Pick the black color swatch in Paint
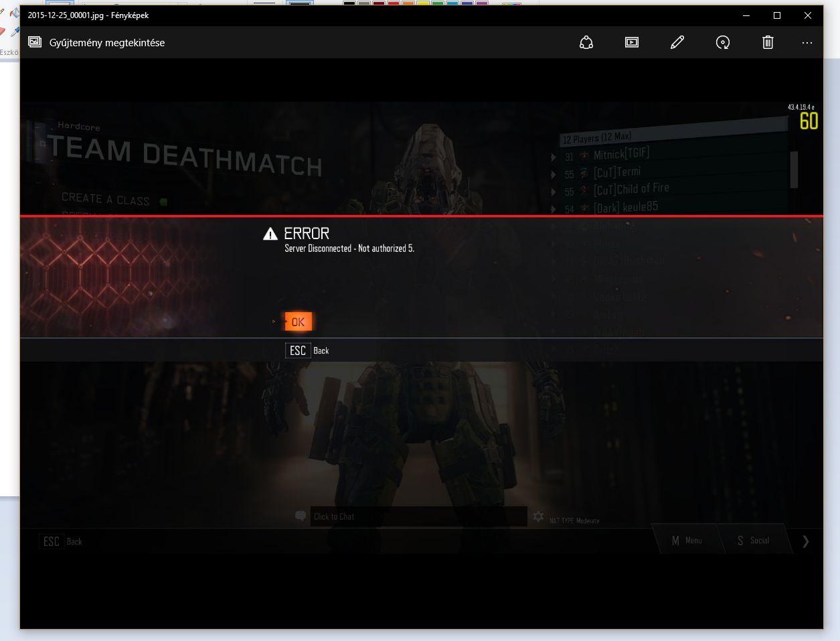Image resolution: width=840 pixels, height=641 pixels. tap(349, 3)
